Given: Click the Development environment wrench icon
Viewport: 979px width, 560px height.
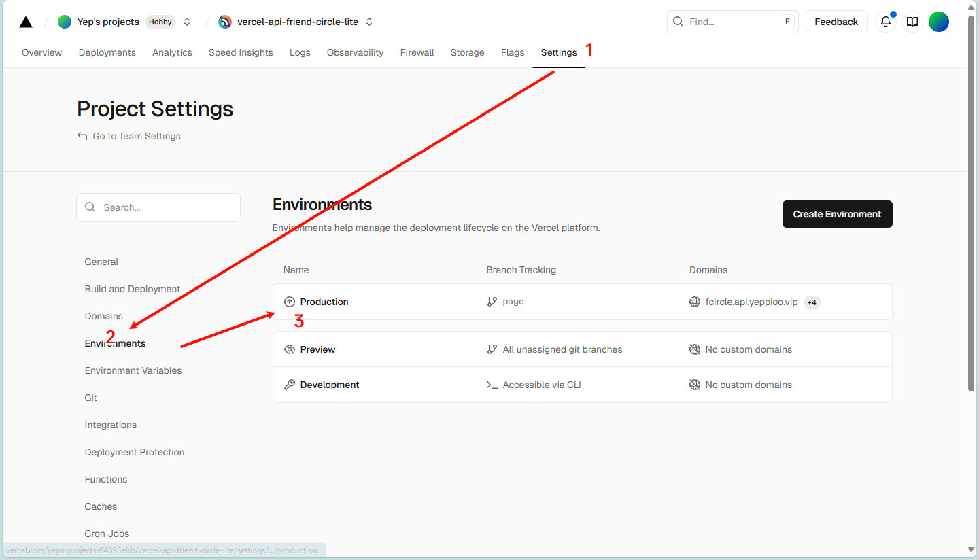Looking at the screenshot, I should (x=290, y=385).
